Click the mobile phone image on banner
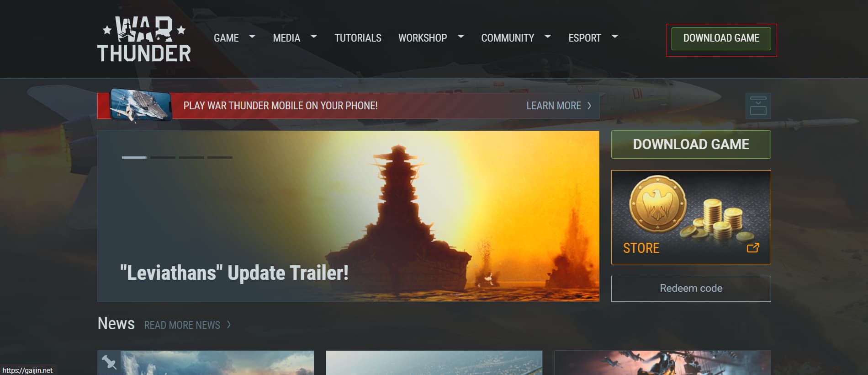Image resolution: width=868 pixels, height=375 pixels. click(141, 105)
